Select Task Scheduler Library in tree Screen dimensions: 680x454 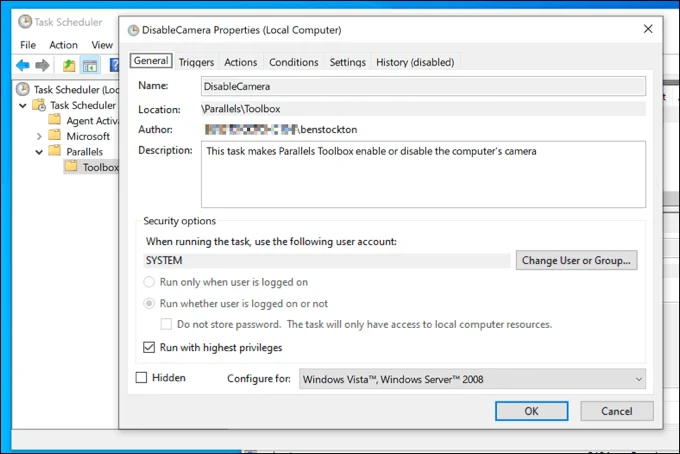click(x=83, y=105)
